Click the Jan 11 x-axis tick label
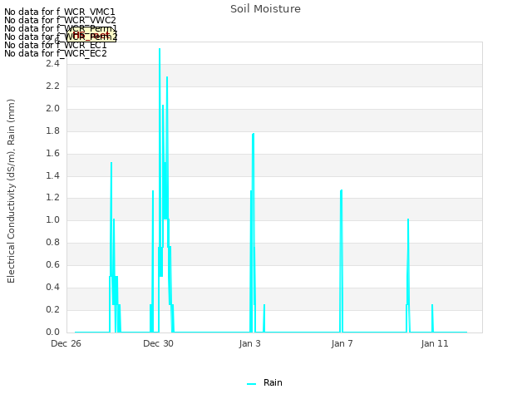This screenshot has height=399, width=532. click(x=435, y=343)
